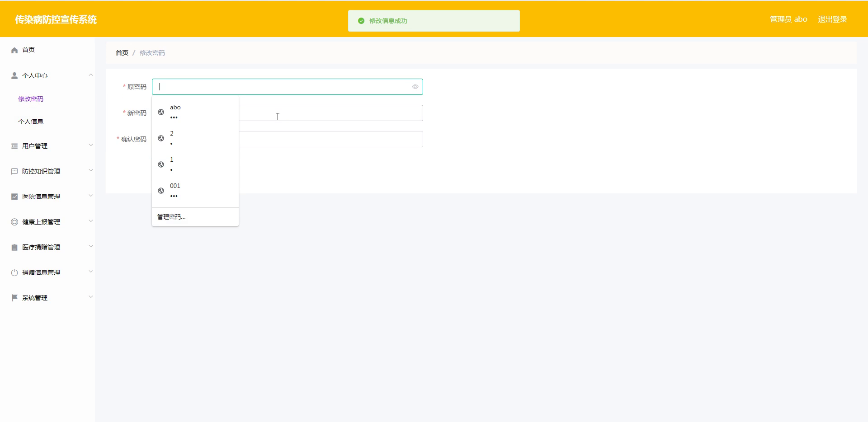Click the 传染病防控宣传系统 title
The width and height of the screenshot is (868, 422).
(56, 19)
